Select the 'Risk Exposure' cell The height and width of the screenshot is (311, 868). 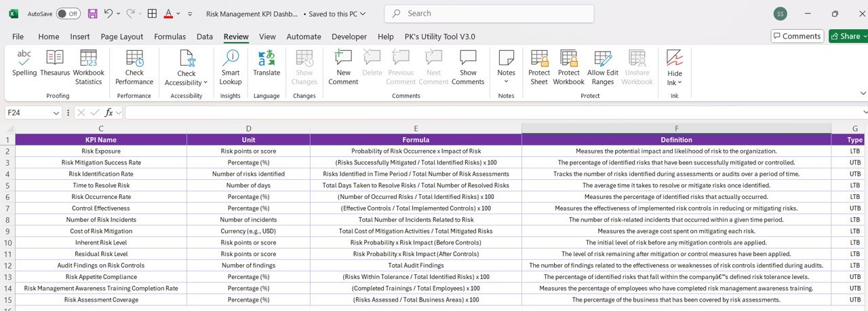click(101, 151)
